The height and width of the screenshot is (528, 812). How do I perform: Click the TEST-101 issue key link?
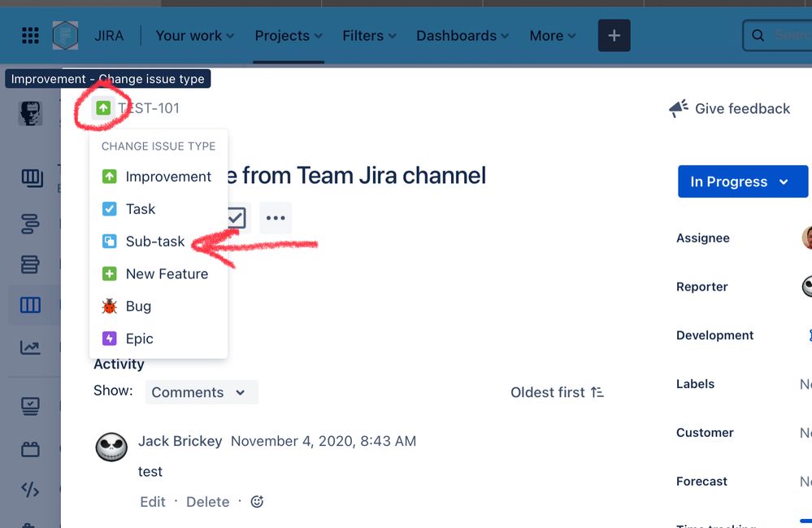pos(149,108)
